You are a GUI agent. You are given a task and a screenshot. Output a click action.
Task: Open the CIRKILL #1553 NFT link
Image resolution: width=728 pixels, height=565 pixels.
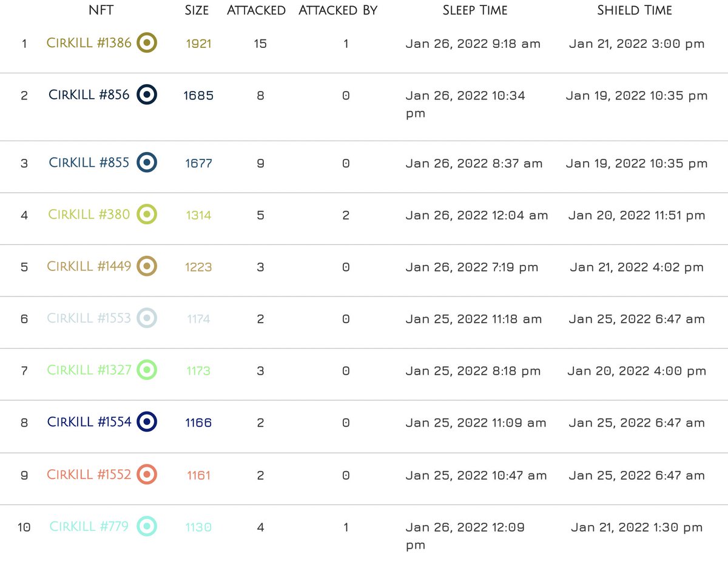click(89, 319)
